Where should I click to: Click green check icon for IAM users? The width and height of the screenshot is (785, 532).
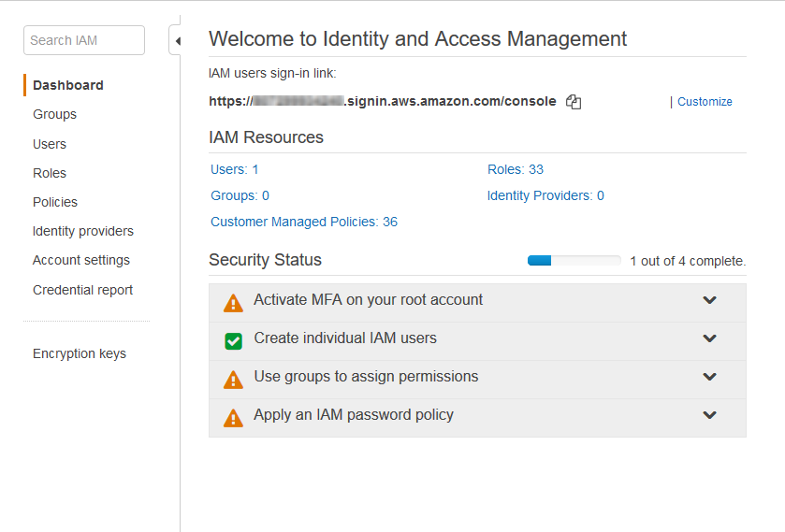tap(233, 340)
